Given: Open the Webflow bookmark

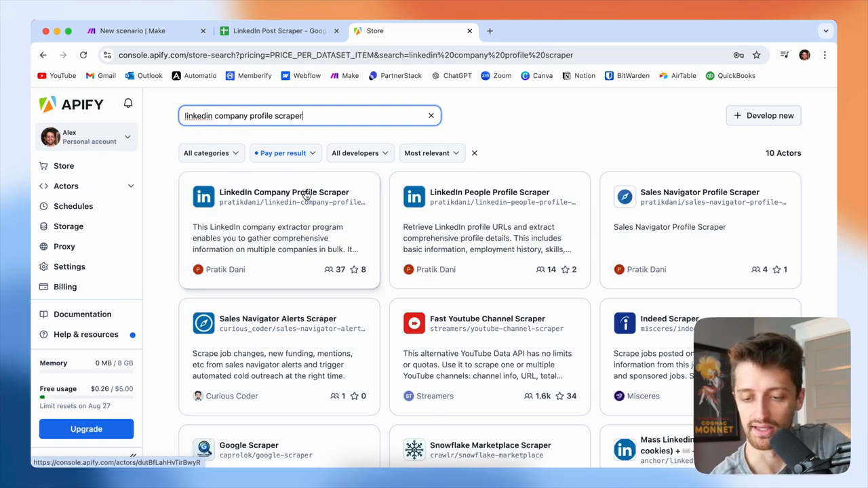Looking at the screenshot, I should pyautogui.click(x=300, y=76).
